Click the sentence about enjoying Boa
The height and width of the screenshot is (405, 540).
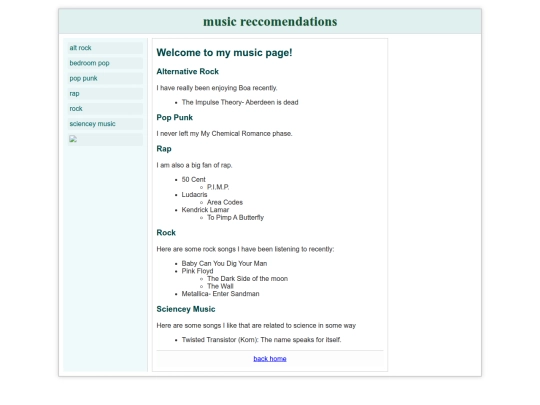pyautogui.click(x=217, y=88)
